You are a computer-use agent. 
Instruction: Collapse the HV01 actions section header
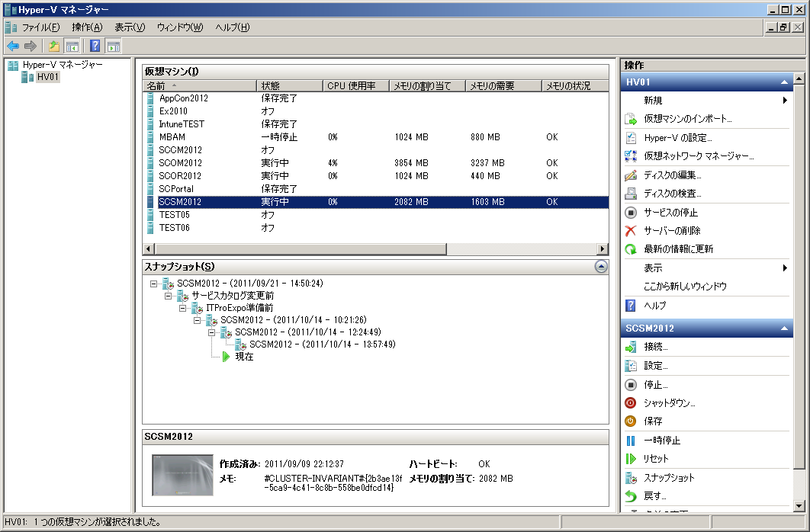(783, 82)
